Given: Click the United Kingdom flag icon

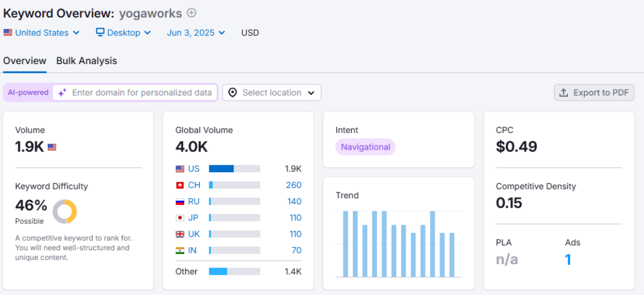Looking at the screenshot, I should [x=180, y=234].
